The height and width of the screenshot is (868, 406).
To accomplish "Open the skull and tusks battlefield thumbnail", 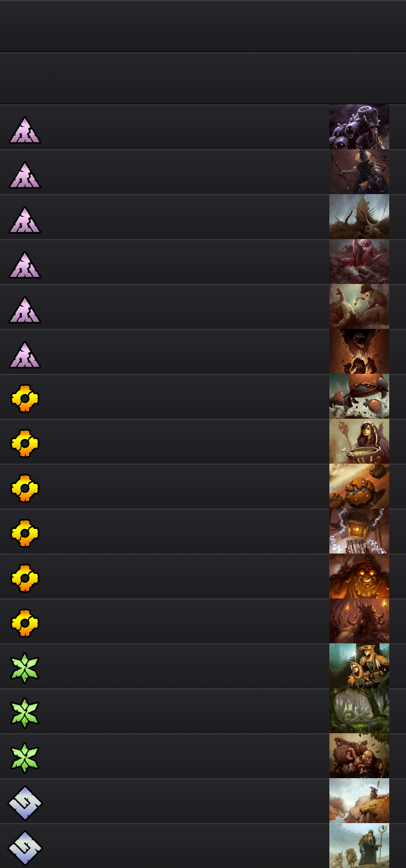I will (x=359, y=217).
